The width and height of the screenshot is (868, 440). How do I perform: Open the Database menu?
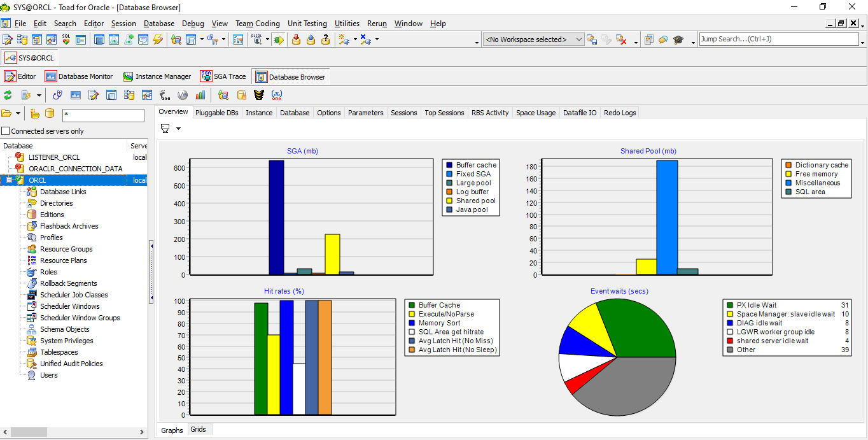coord(159,24)
